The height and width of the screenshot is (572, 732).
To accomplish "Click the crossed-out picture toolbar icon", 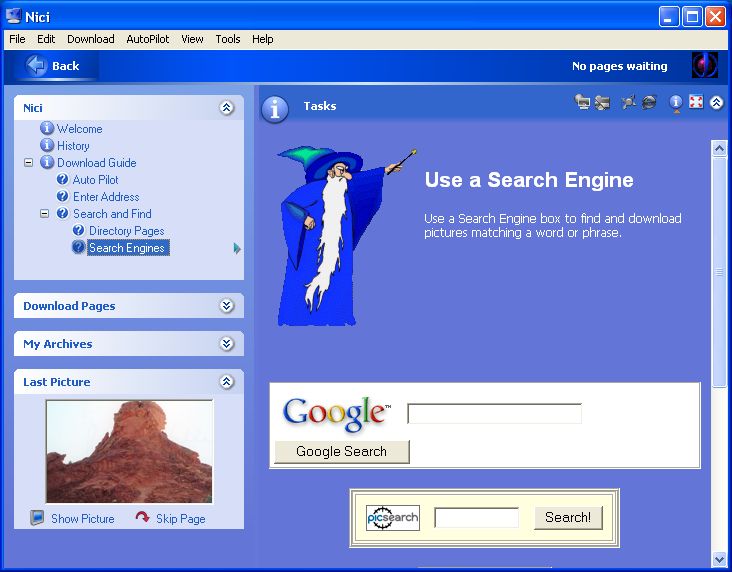I will point(602,102).
